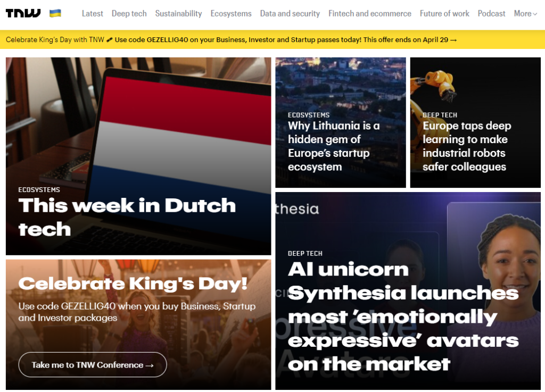Open the Fintech and ecommerce section
This screenshot has height=392, width=545.
pos(370,13)
